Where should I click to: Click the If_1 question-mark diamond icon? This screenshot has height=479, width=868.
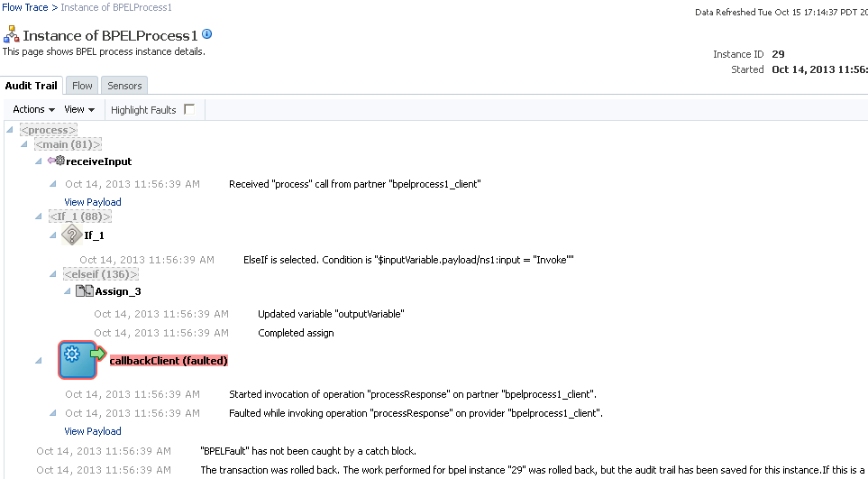pyautogui.click(x=71, y=235)
